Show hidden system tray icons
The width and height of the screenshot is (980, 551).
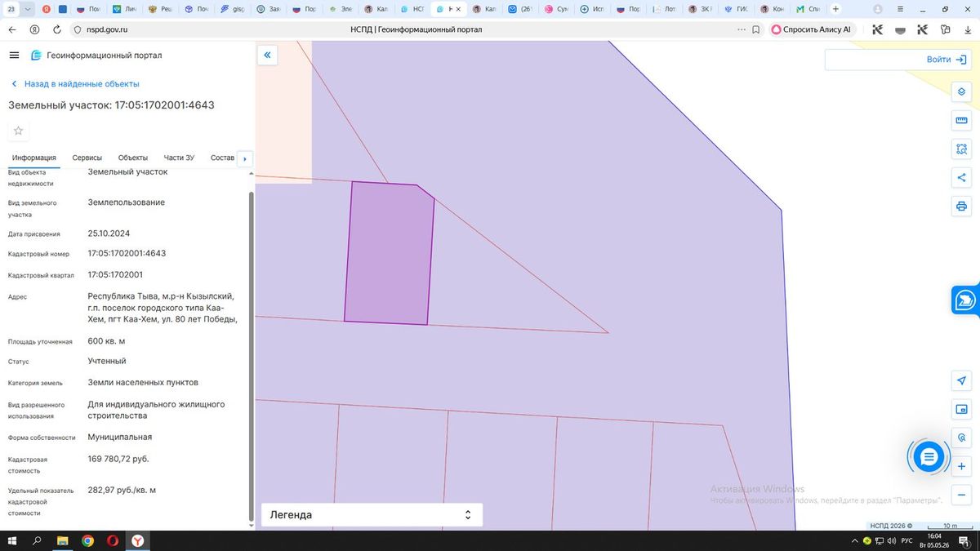(853, 541)
